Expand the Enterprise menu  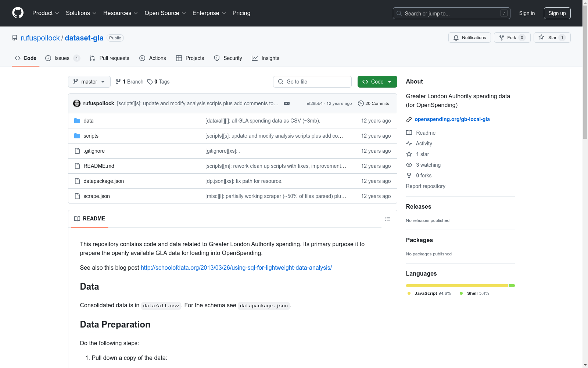coord(209,13)
